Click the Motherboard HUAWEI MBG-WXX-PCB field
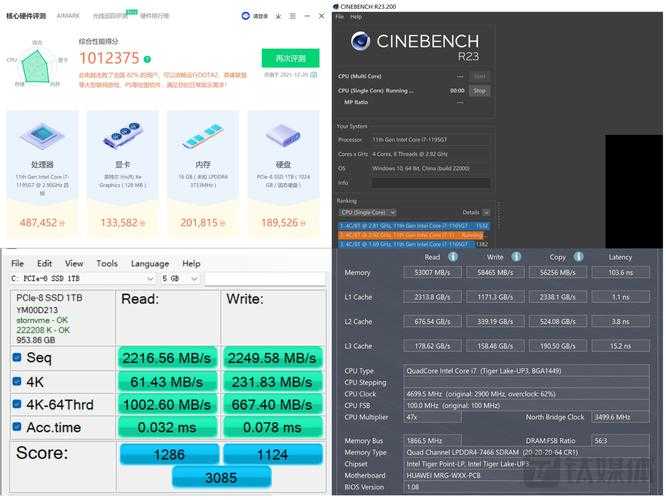666x500 pixels. [526, 475]
